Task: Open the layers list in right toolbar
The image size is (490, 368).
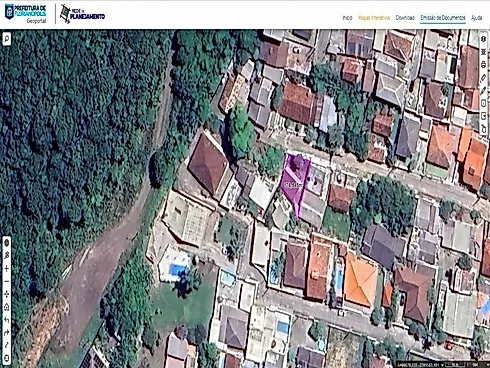Action: [x=483, y=52]
